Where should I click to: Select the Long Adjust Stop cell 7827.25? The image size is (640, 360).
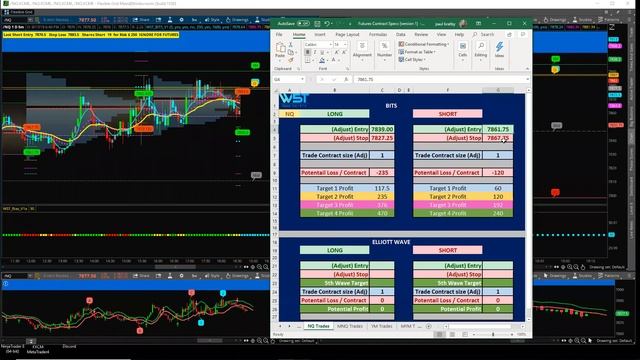382,138
